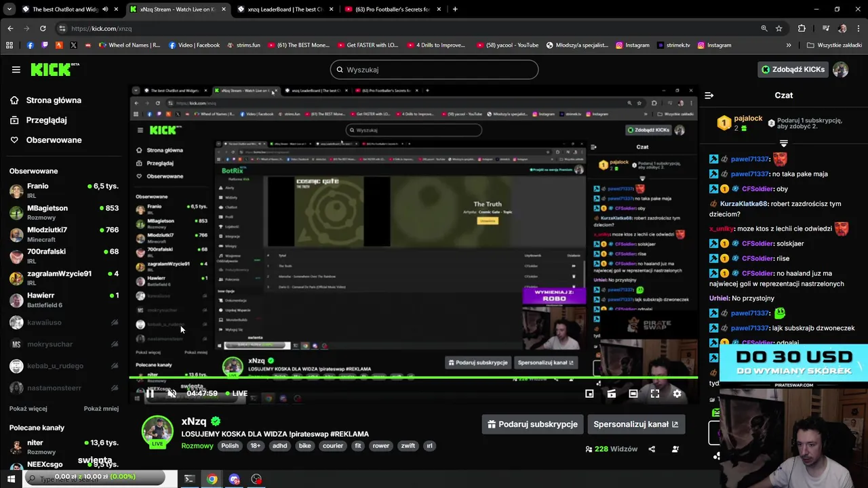Click the Spersonalizuj kanał button
868x488 pixels.
point(635,424)
